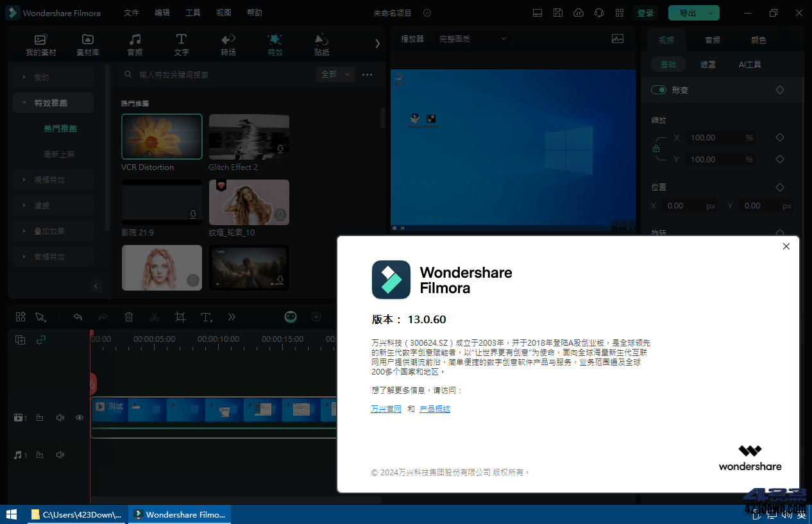Click the 导出 export dropdown arrow
Image resolution: width=812 pixels, height=524 pixels.
point(709,13)
